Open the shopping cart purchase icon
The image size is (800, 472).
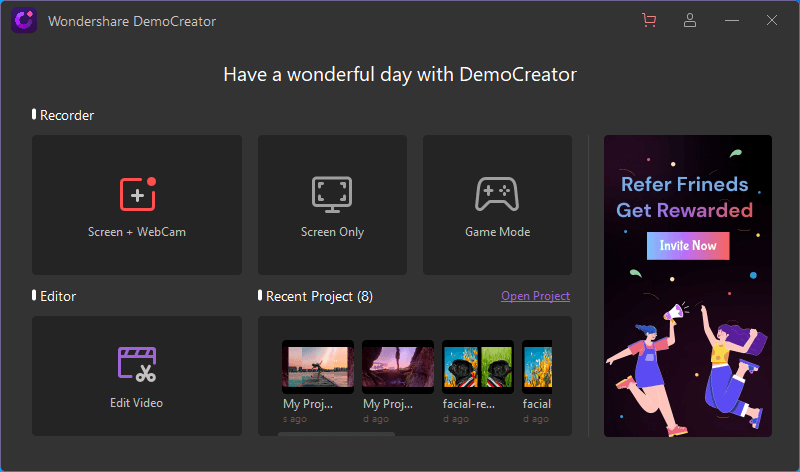click(649, 20)
